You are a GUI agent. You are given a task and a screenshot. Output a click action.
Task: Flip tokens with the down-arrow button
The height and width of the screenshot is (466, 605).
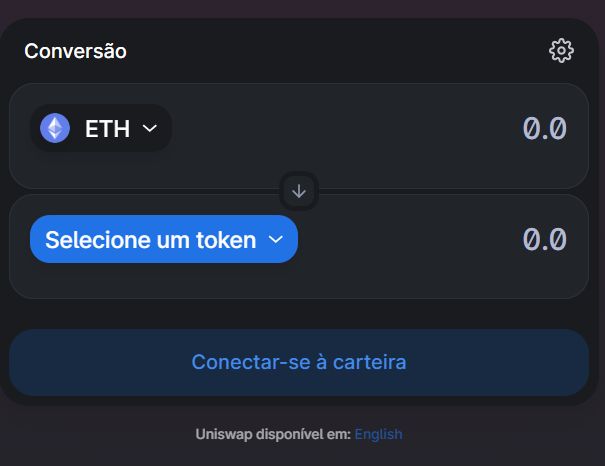[x=299, y=191]
